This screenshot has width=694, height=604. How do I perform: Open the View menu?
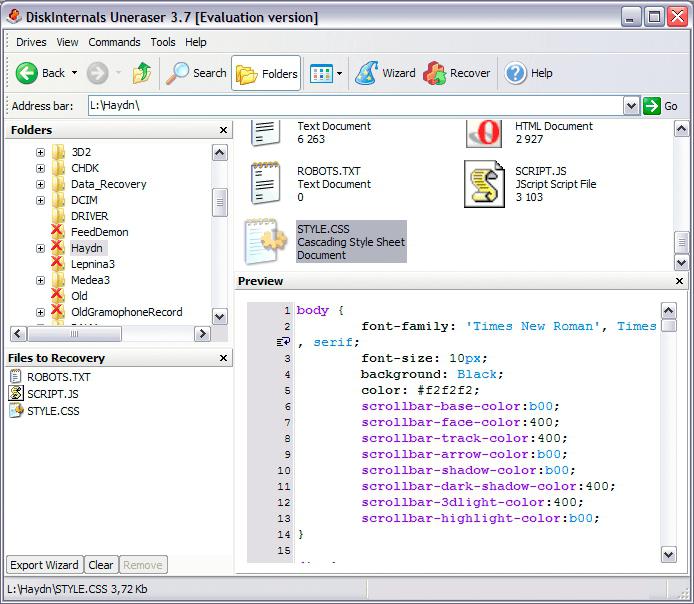click(67, 42)
